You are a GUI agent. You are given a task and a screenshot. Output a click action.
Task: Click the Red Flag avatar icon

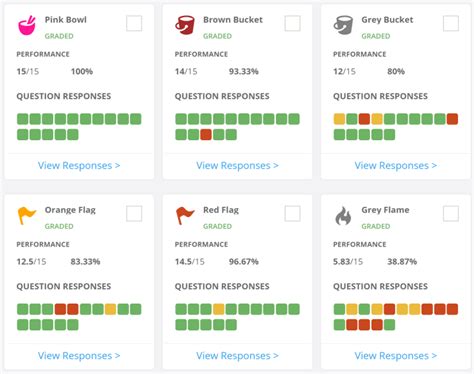[x=185, y=215]
